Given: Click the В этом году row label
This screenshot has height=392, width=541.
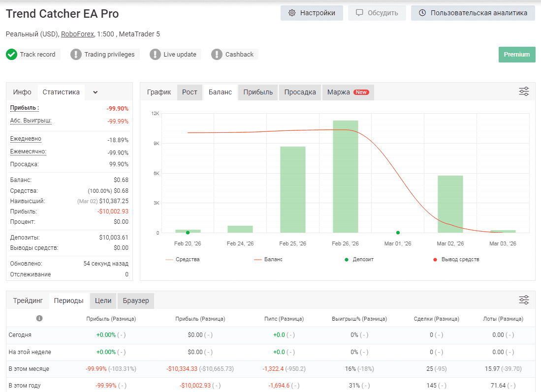Looking at the screenshot, I should coord(25,386).
